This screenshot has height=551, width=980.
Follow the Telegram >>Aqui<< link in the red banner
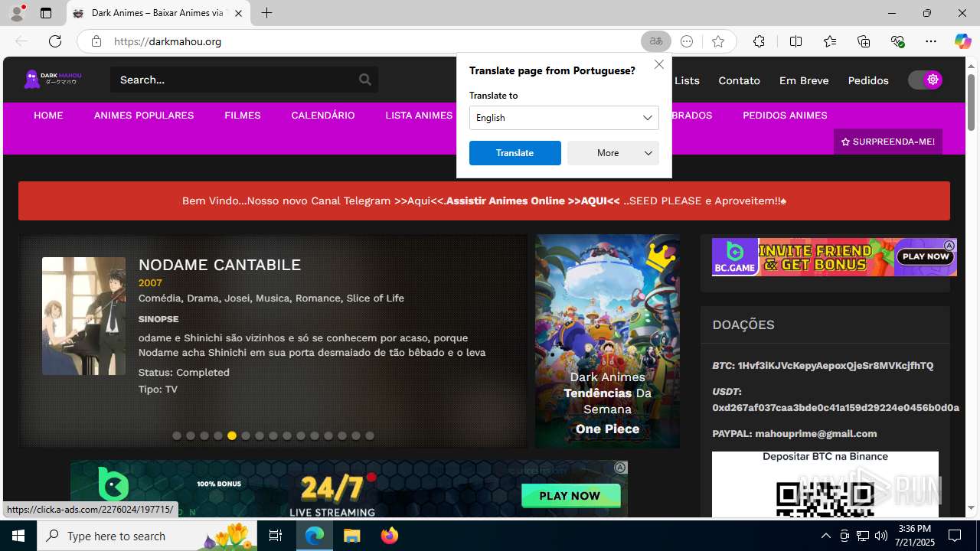pos(420,201)
